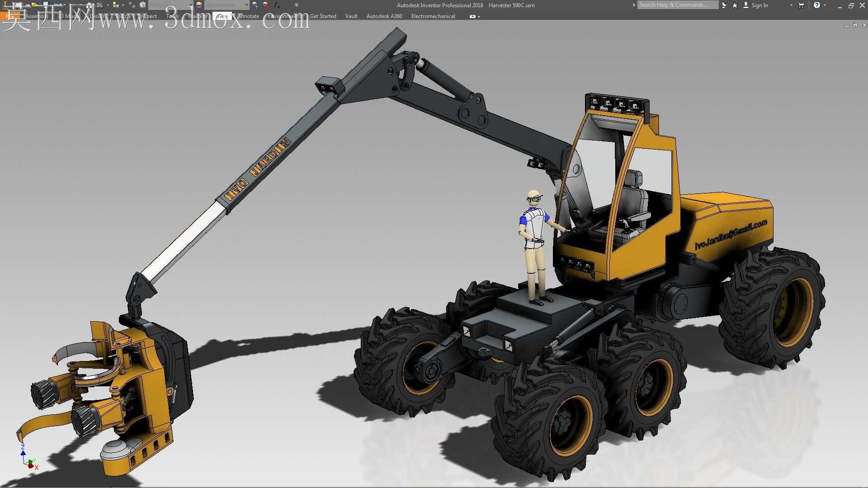Screen dimensions: 868x488
Task: Open the file folder icon in quick access toolbar
Action: coord(34,5)
